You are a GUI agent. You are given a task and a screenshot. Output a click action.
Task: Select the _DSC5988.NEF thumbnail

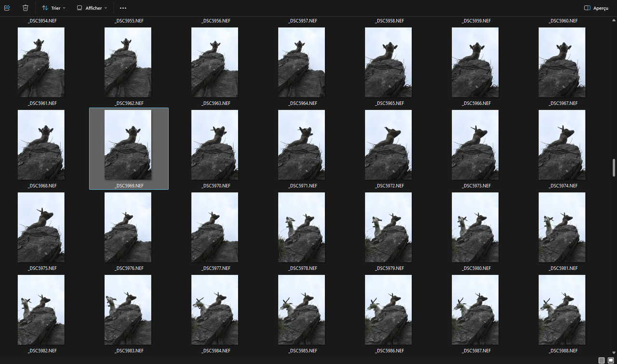pyautogui.click(x=562, y=310)
